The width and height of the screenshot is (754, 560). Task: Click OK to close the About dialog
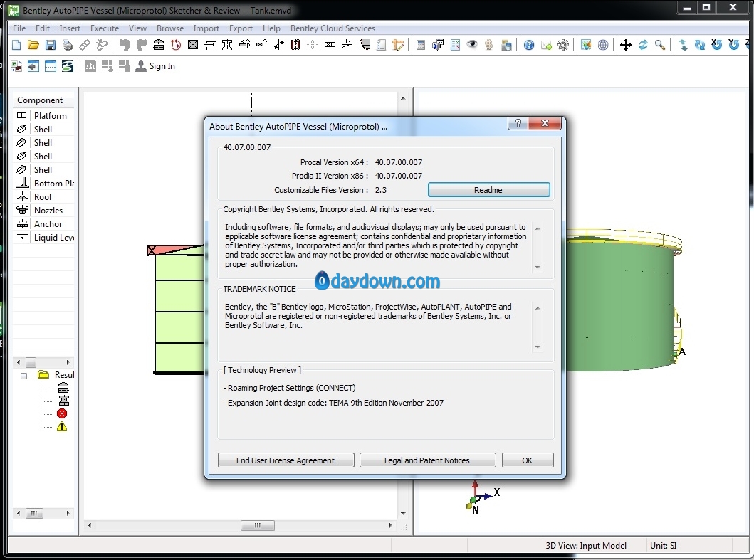[528, 460]
